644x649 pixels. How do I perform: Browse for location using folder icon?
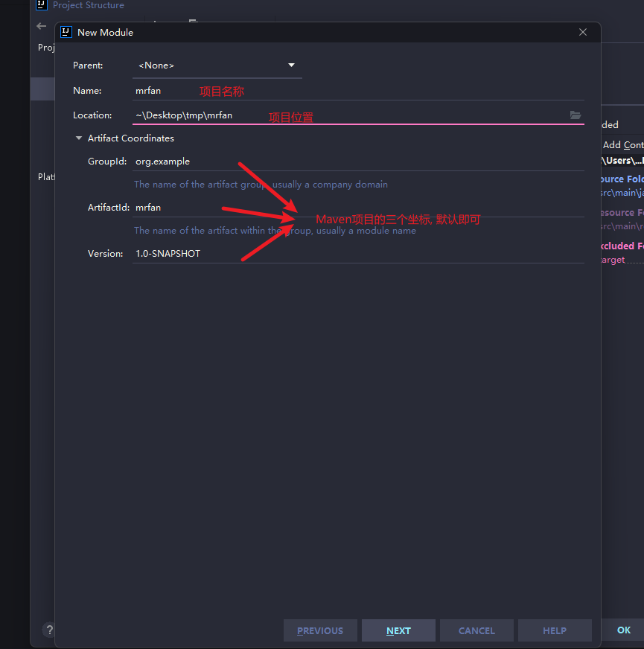pyautogui.click(x=576, y=115)
